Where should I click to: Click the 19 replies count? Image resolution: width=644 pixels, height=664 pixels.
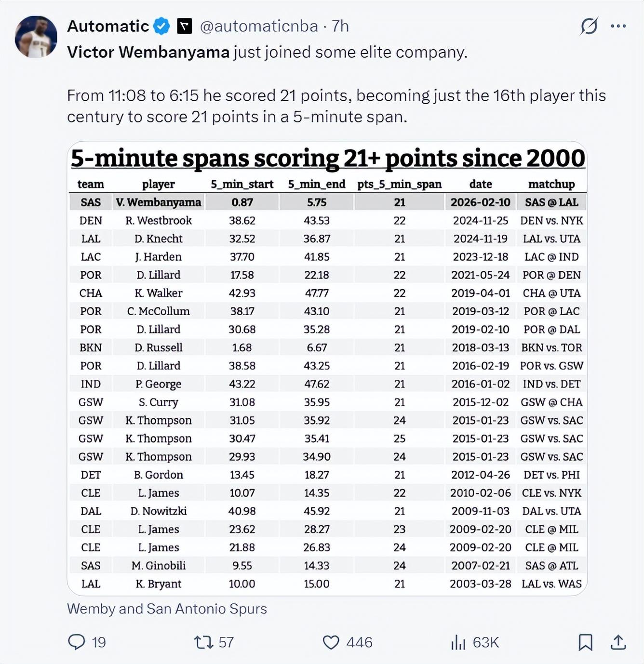(99, 642)
